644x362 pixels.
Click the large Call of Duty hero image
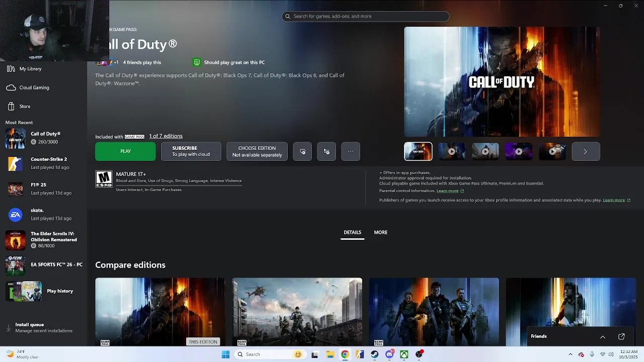(502, 81)
